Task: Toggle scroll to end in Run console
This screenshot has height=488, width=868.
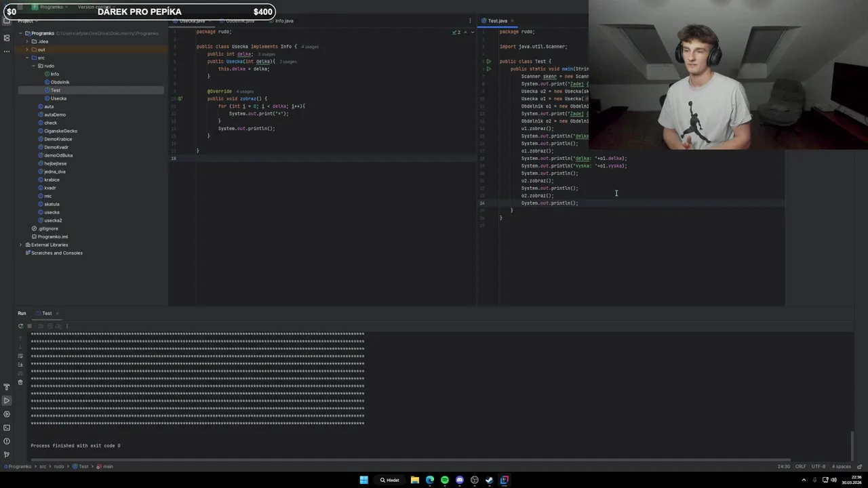Action: (x=20, y=365)
